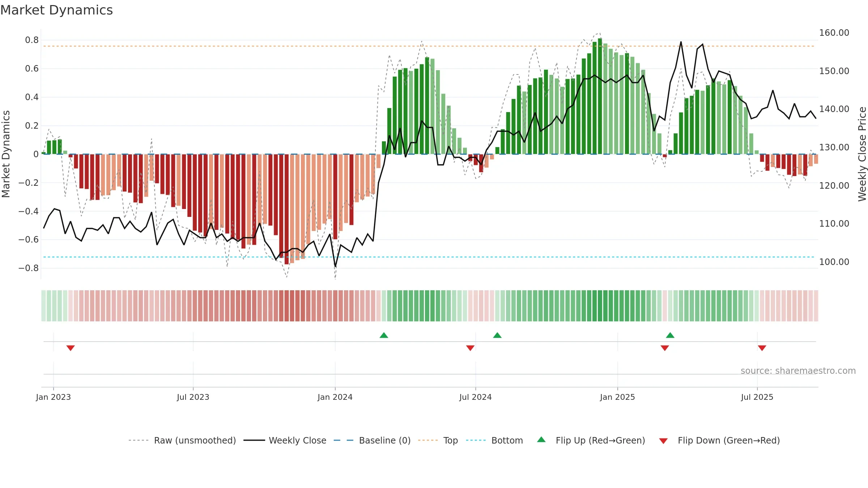Click the 110.00 price axis label

834,224
